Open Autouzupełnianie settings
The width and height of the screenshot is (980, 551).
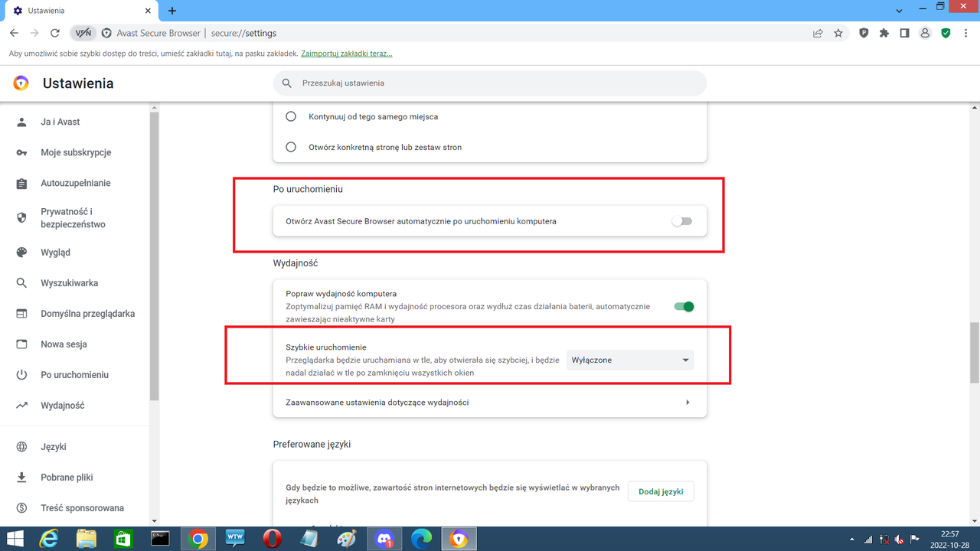75,183
